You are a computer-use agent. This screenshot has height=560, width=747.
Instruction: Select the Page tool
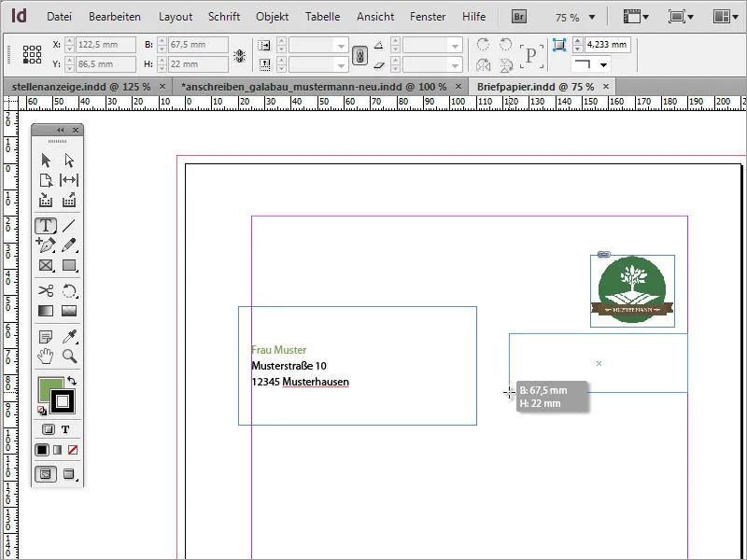click(46, 180)
